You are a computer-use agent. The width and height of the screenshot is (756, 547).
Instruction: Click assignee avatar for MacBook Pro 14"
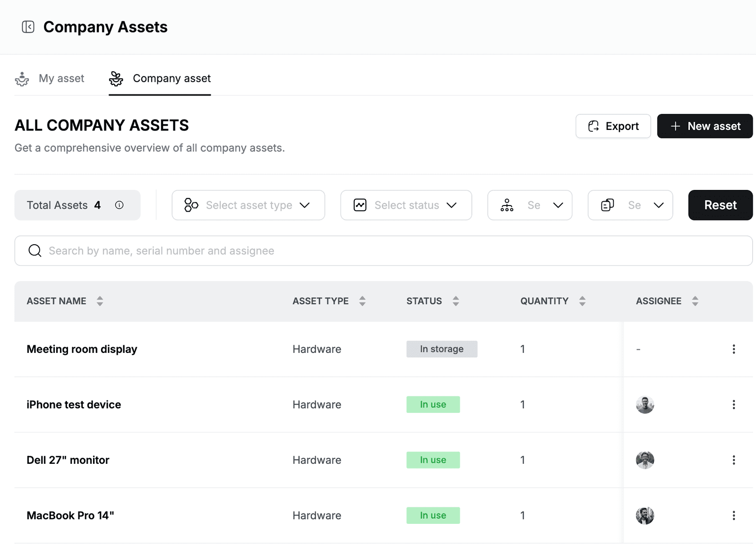645,515
